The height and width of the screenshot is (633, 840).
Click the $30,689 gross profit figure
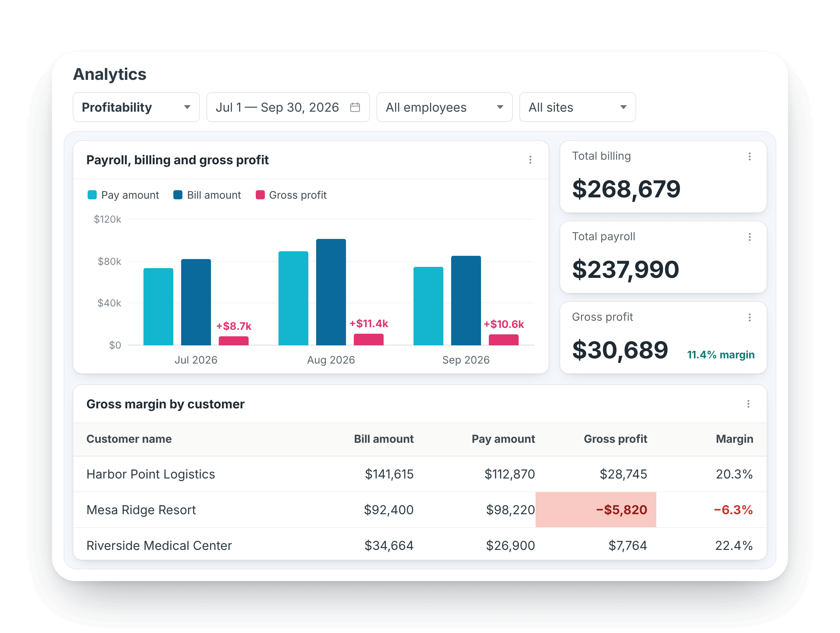620,350
